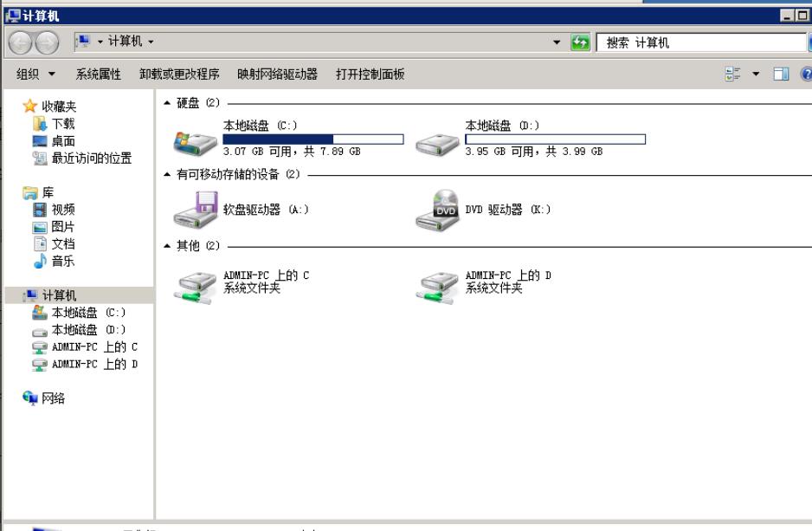The image size is (812, 531).
Task: Open 桌面 in favorites
Action: (54, 141)
